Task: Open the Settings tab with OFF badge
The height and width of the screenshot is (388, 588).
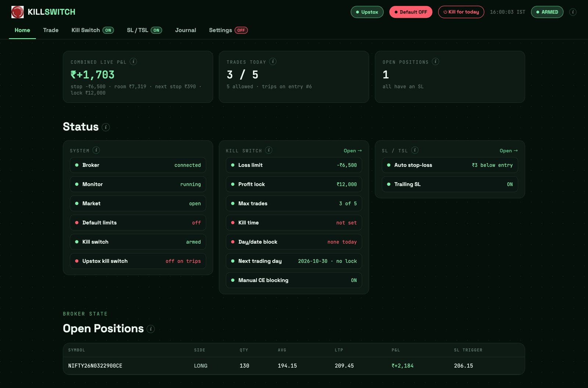Action: (x=228, y=30)
